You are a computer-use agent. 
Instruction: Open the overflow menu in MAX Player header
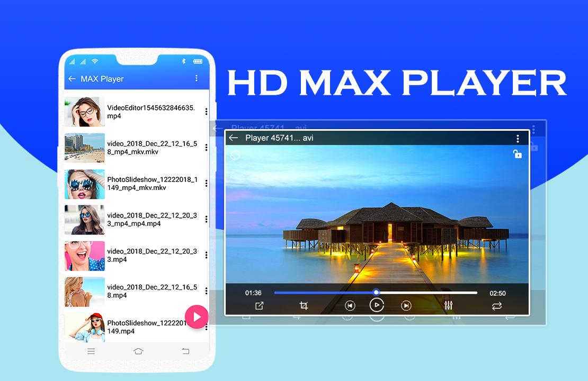click(x=196, y=78)
